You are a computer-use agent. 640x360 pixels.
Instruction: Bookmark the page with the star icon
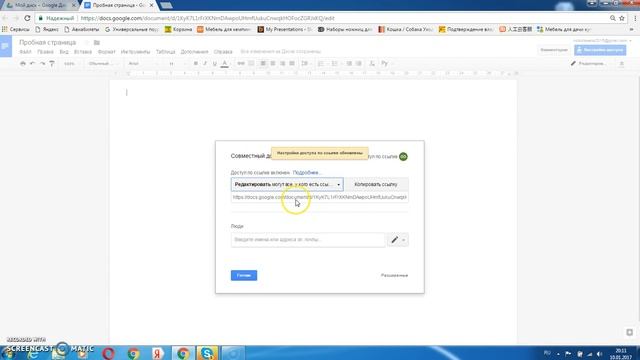[x=622, y=18]
